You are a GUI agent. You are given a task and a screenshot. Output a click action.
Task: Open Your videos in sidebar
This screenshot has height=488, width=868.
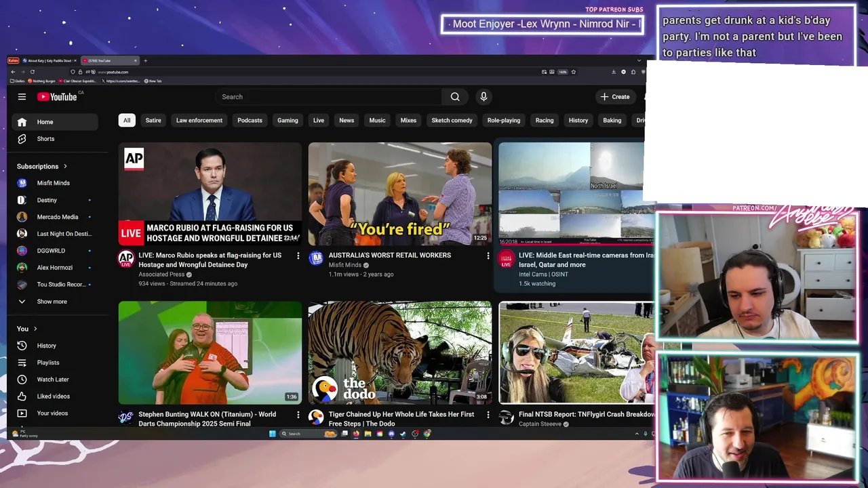(x=55, y=413)
